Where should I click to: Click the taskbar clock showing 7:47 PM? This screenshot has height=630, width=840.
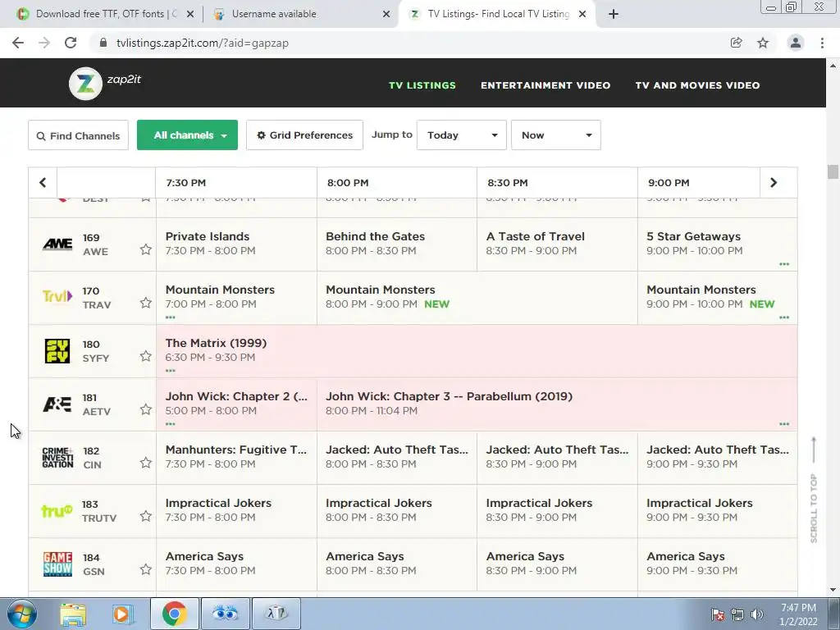pyautogui.click(x=798, y=614)
